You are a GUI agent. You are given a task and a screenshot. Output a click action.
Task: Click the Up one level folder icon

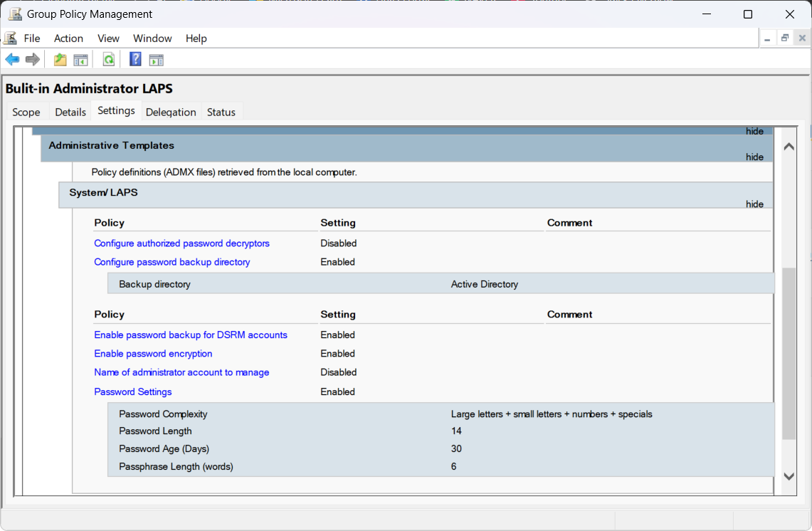click(60, 60)
